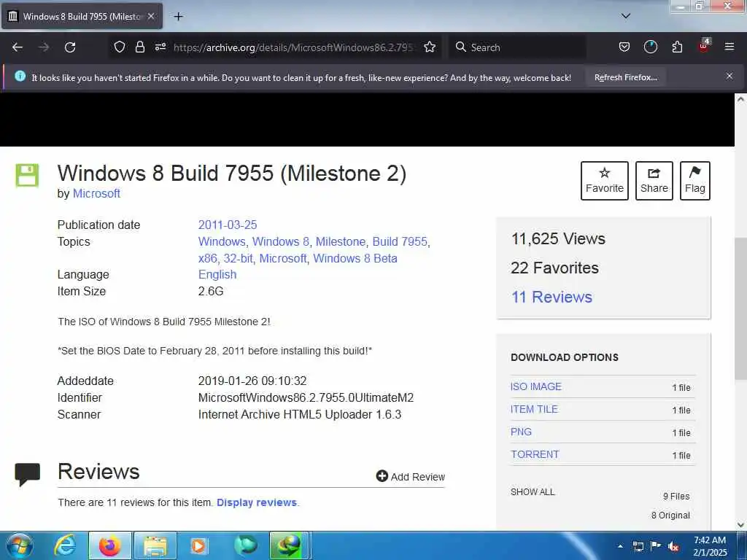Click the URL address field

click(293, 47)
